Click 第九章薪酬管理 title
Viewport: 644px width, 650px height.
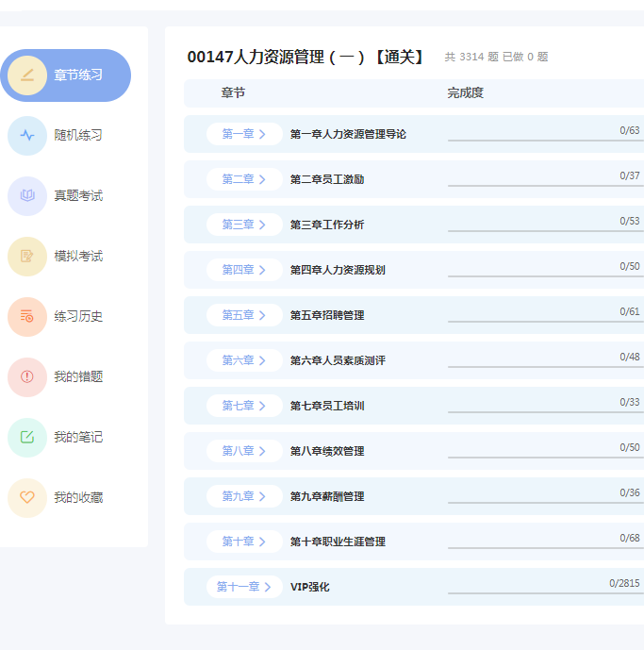click(x=327, y=496)
